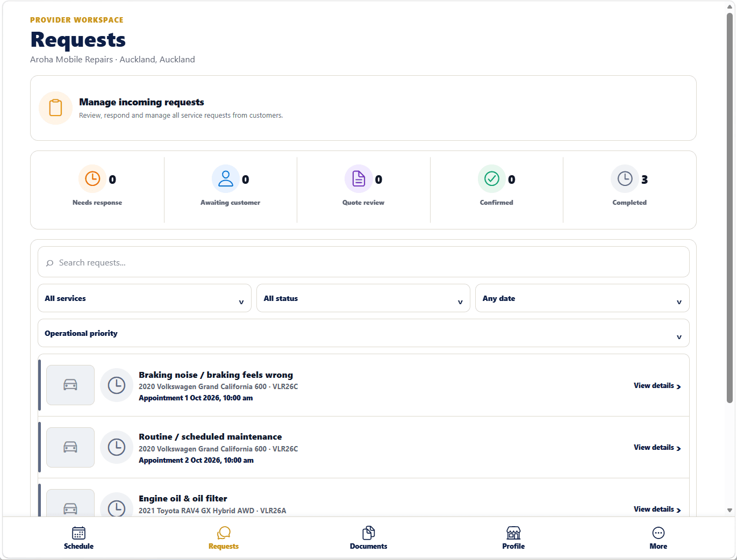Viewport: 737px width, 560px height.
Task: Open the Operational priority sort dropdown
Action: 363,333
